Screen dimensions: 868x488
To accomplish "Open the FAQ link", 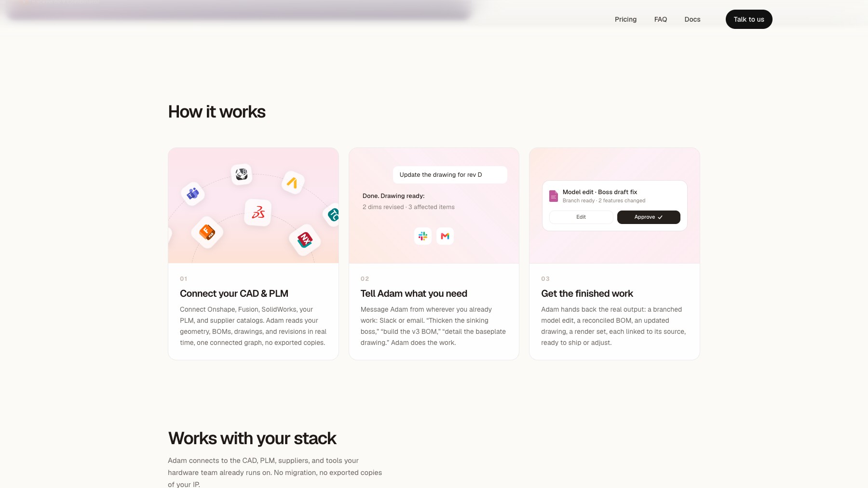I will (661, 19).
